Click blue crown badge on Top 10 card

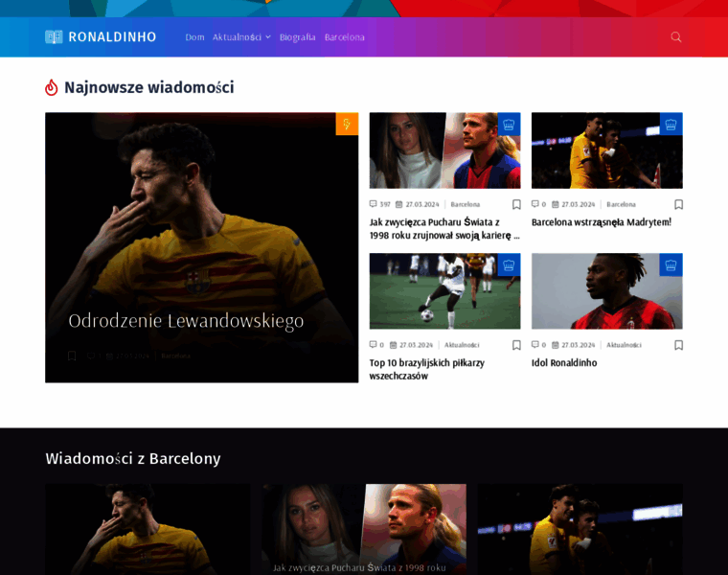click(x=509, y=264)
